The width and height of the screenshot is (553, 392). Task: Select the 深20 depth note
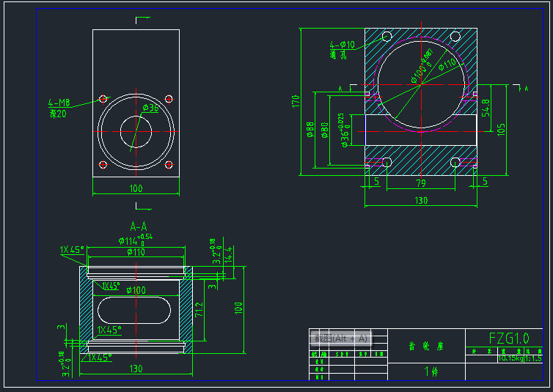(x=58, y=114)
